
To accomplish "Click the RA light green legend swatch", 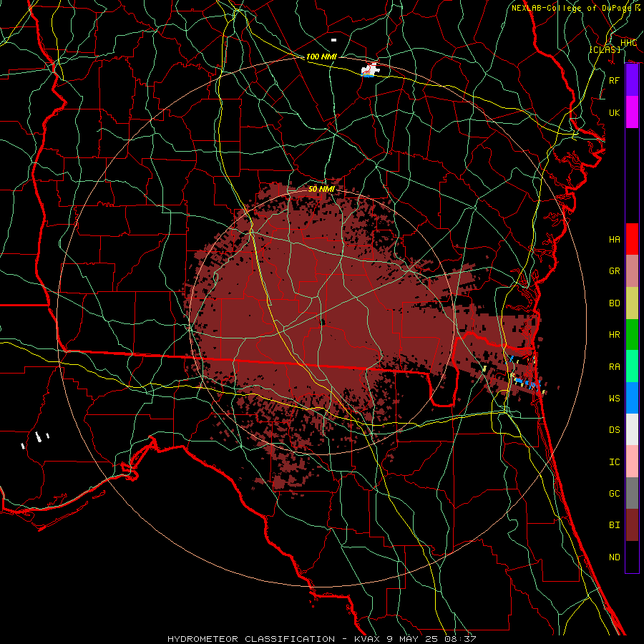I will pyautogui.click(x=632, y=366).
